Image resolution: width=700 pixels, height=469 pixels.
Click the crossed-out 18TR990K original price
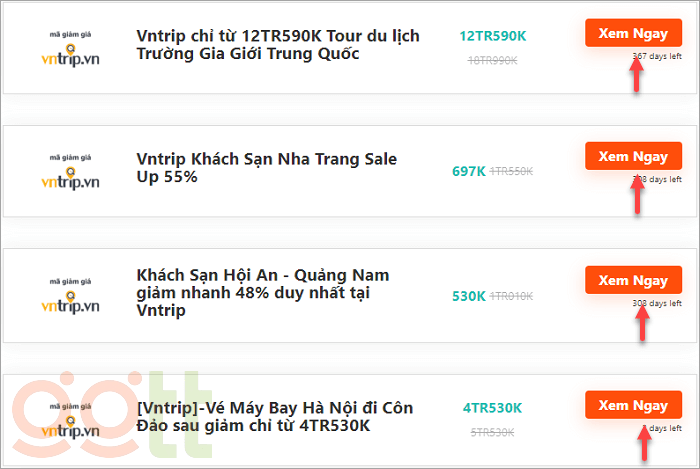point(492,61)
